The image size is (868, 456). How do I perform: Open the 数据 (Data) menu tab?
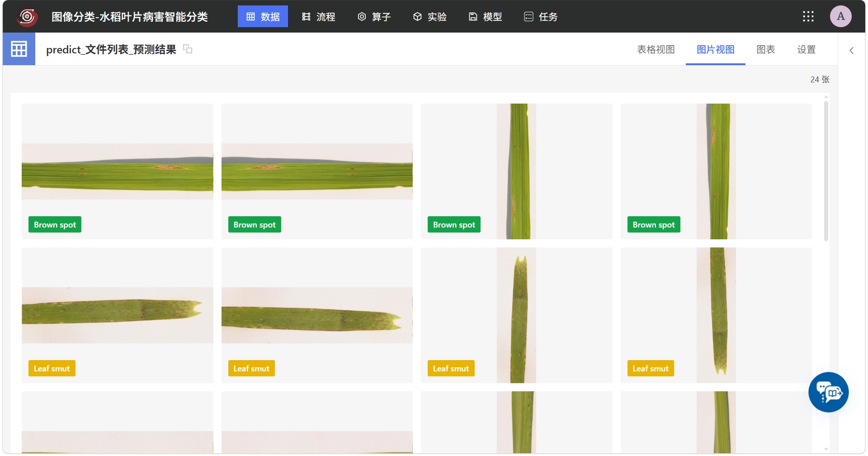coord(263,17)
